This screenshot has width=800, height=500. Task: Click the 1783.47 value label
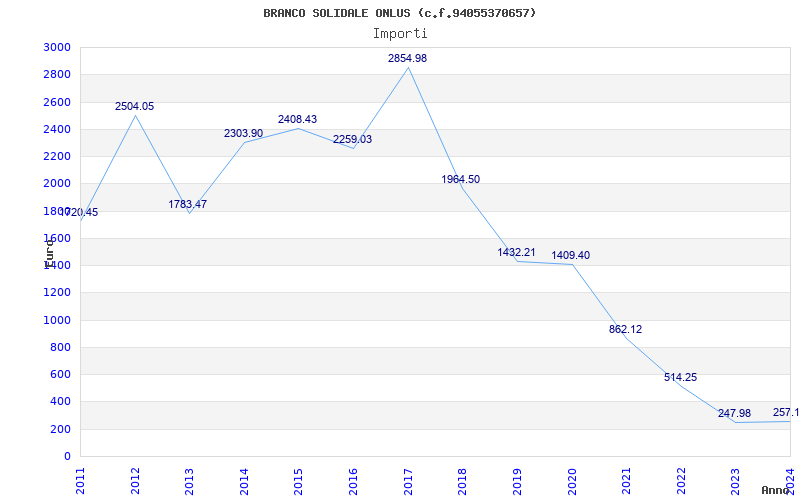click(x=188, y=204)
